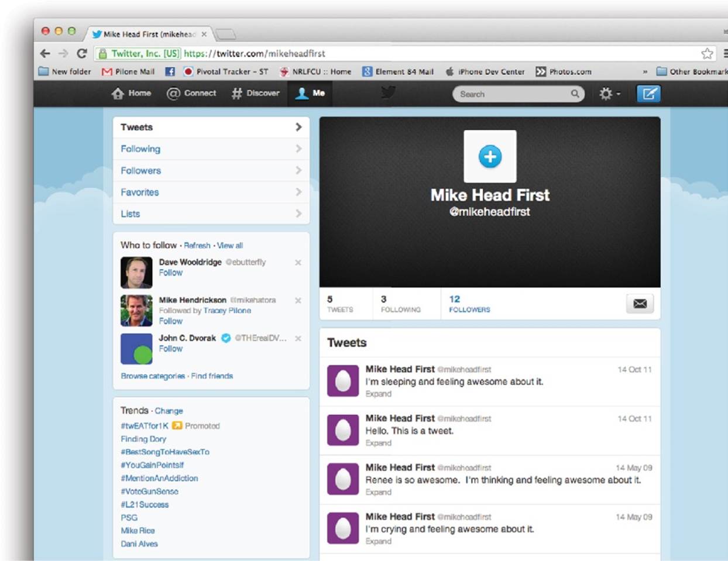Open the New folder bookmark folder

click(64, 71)
